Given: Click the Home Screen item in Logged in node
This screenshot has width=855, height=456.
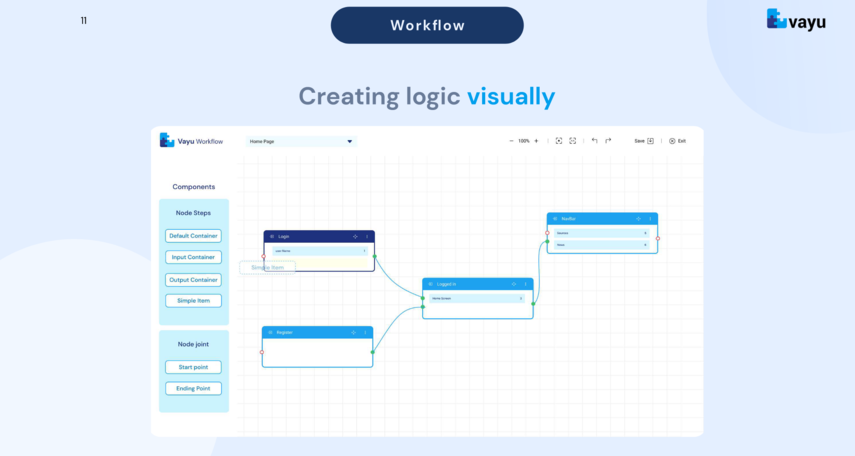Looking at the screenshot, I should click(x=475, y=298).
